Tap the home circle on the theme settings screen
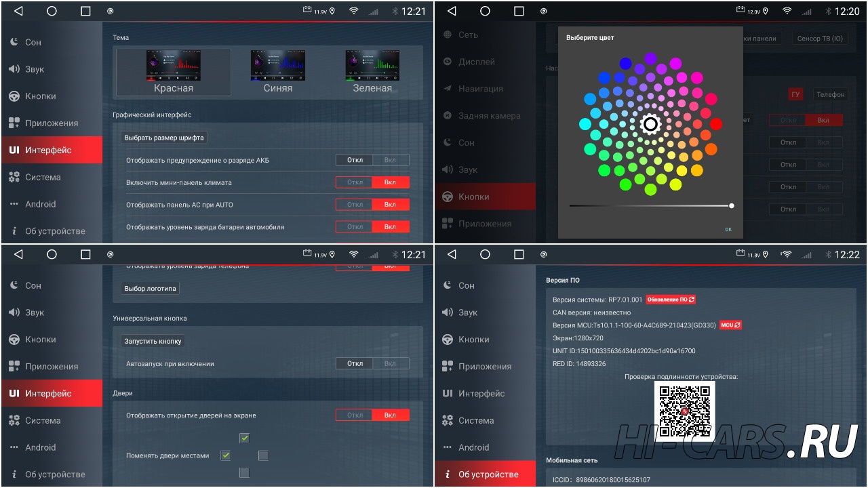Image resolution: width=868 pixels, height=488 pixels. pos(52,11)
